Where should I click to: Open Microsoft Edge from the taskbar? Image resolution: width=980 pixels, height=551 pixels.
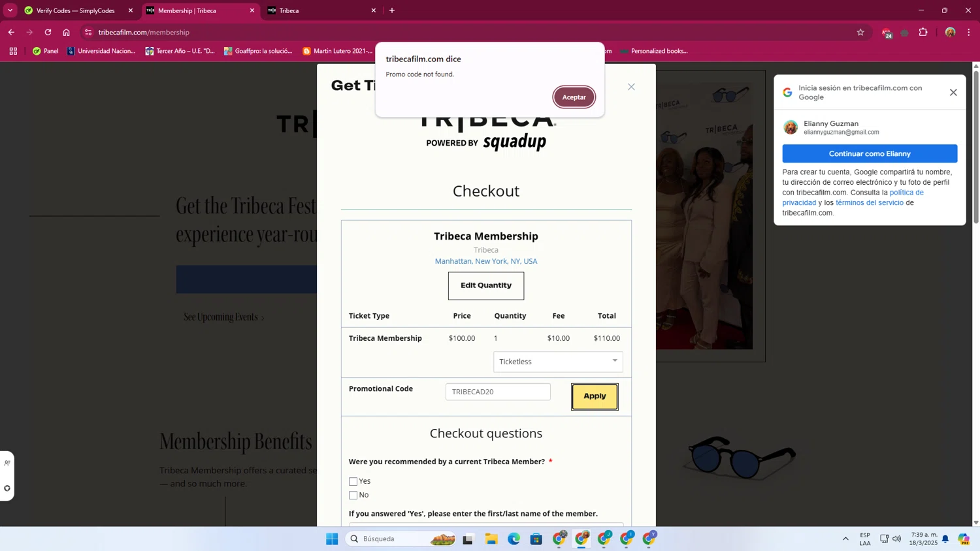point(514,539)
